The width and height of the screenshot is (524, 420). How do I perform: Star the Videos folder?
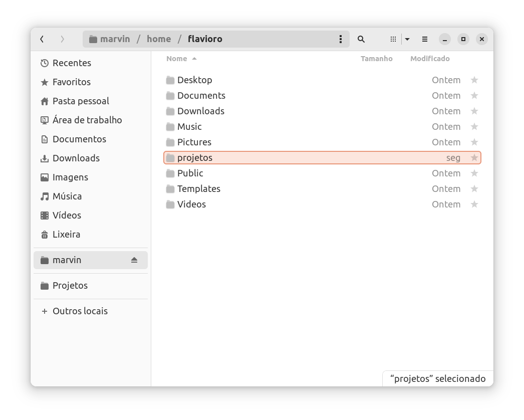pos(474,204)
